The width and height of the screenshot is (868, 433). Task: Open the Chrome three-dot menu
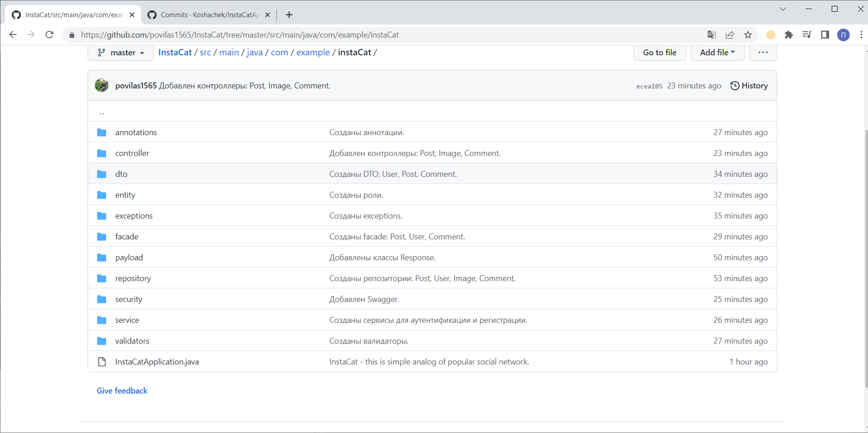pyautogui.click(x=861, y=35)
